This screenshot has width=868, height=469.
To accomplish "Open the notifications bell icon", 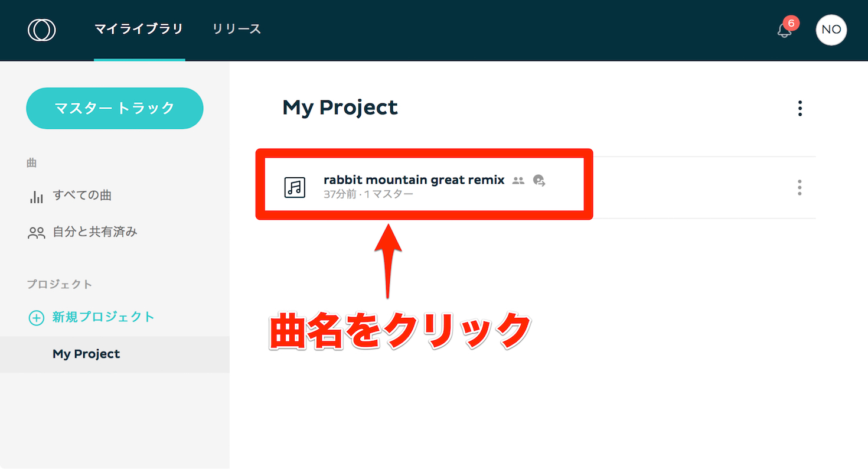I will coord(784,31).
